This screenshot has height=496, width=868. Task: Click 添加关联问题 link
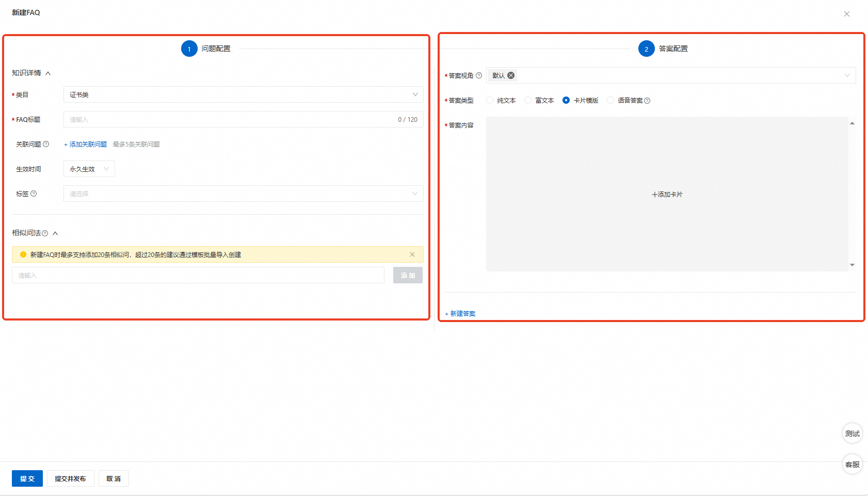click(x=86, y=144)
